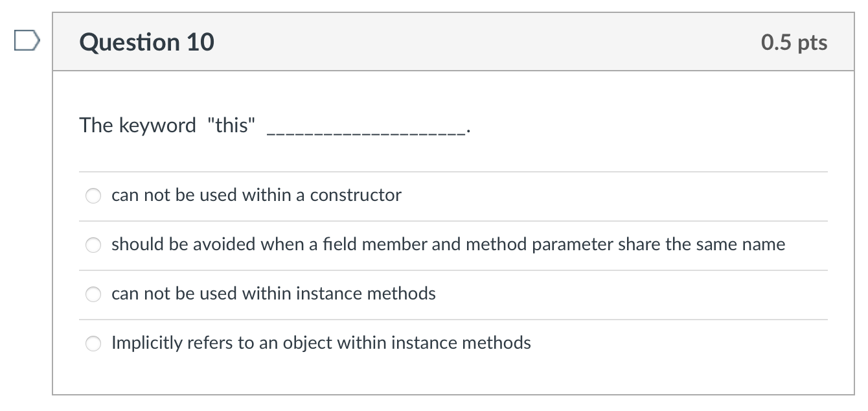Click the word 'pts' in the header
Screen dimensions: 868x411
(812, 43)
